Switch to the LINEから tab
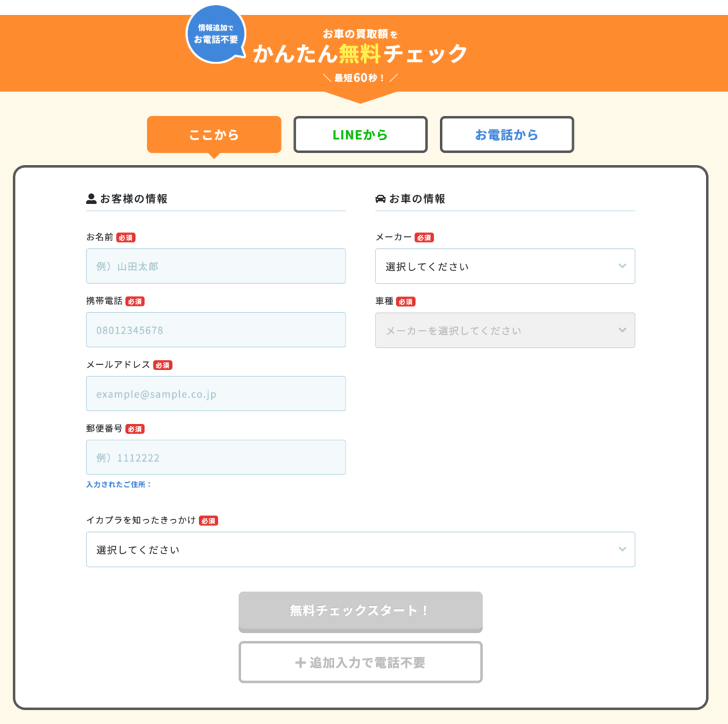 [x=360, y=134]
